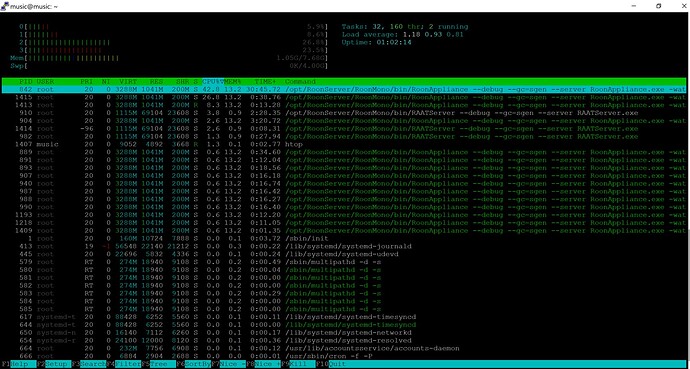Click F7 Nice minus to lower niceness
The image size is (690, 369).
pos(228,364)
